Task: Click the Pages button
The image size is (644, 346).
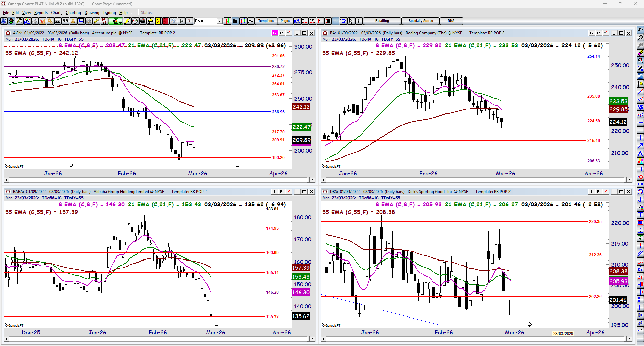Action: [x=285, y=21]
